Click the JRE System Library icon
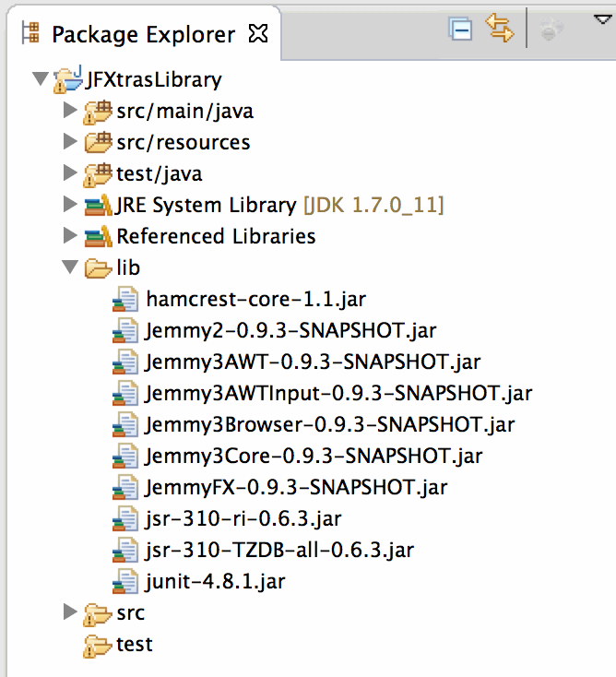 tap(97, 205)
